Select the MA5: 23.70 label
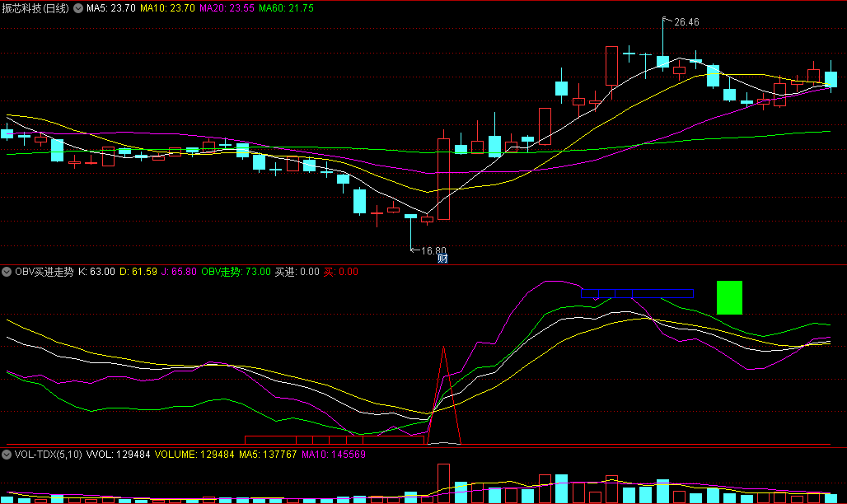The image size is (847, 504). coord(110,8)
